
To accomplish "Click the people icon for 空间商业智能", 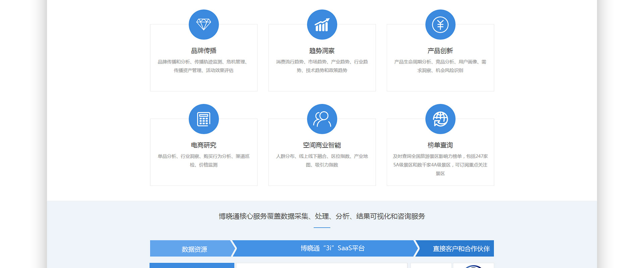I will click(322, 119).
